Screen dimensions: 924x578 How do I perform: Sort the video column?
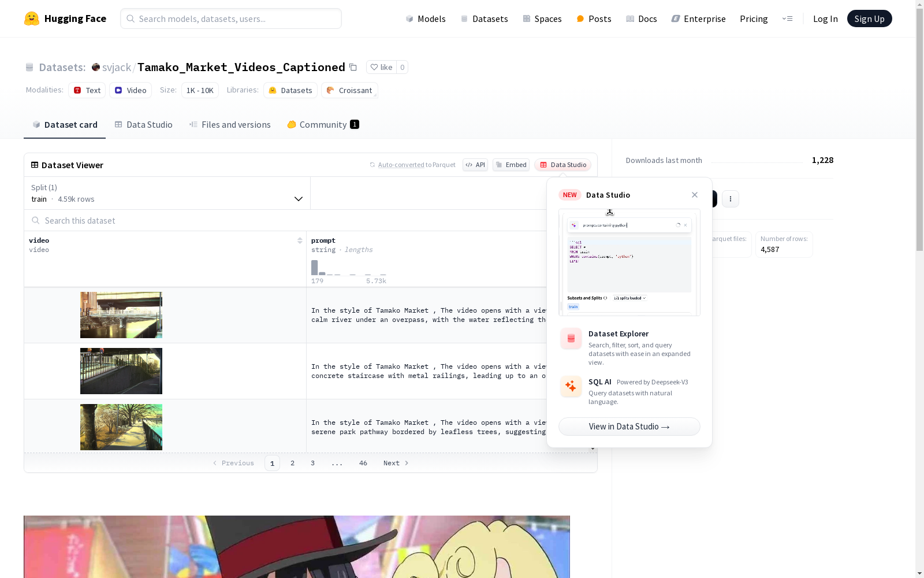click(x=300, y=240)
